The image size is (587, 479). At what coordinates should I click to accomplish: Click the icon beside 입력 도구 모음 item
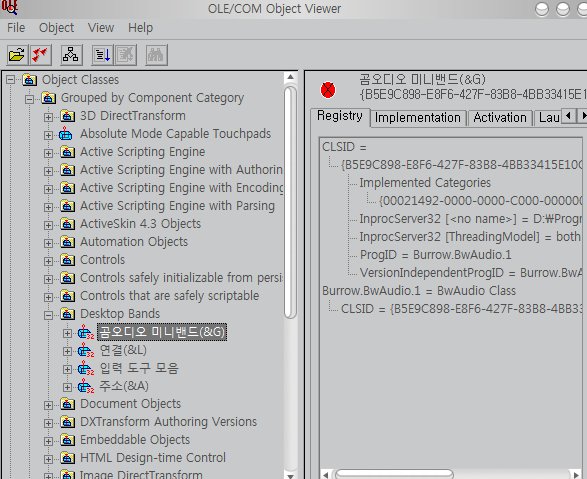tap(86, 368)
